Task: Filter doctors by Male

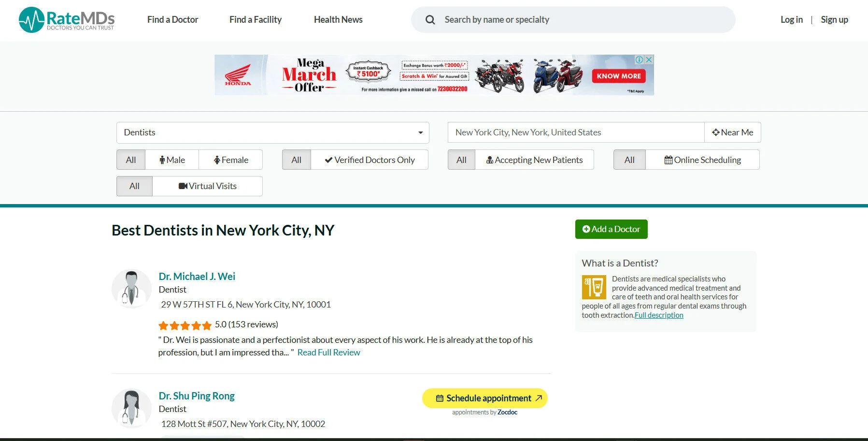Action: (171, 160)
